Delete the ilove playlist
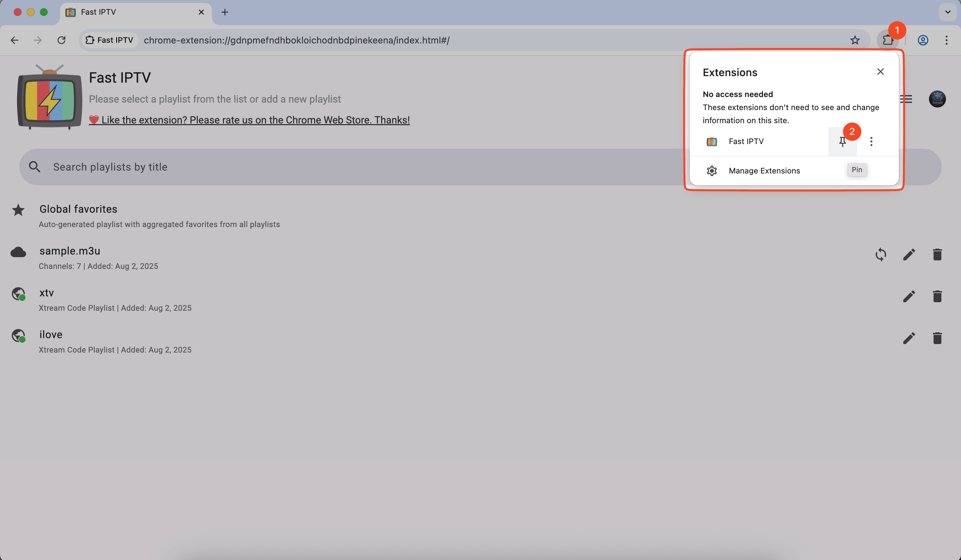961x560 pixels. pyautogui.click(x=937, y=338)
